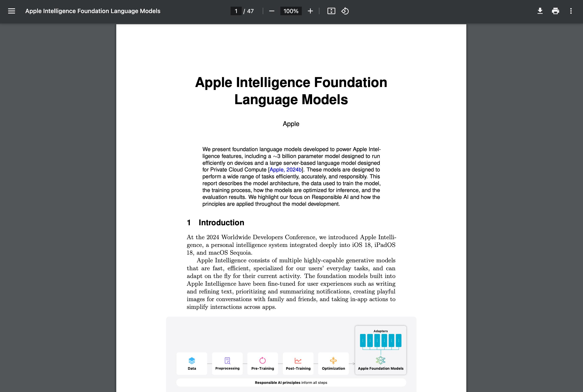Click the Download icon to save PDF
583x392 pixels.
coord(540,11)
